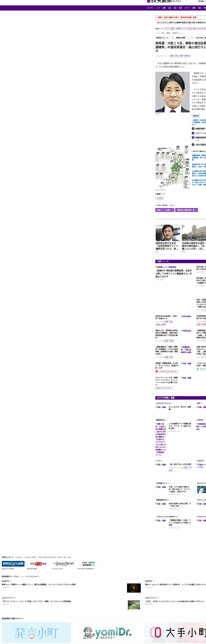
Task: Click the YOL Yomiuri Shimbun Online logo
Action: pyautogui.click(x=164, y=2)
